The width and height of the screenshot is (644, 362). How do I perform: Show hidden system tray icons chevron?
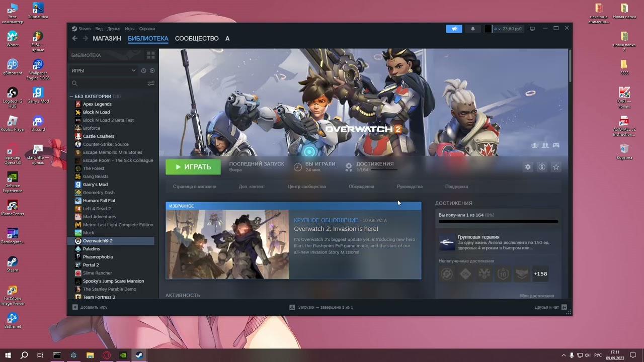coord(563,355)
